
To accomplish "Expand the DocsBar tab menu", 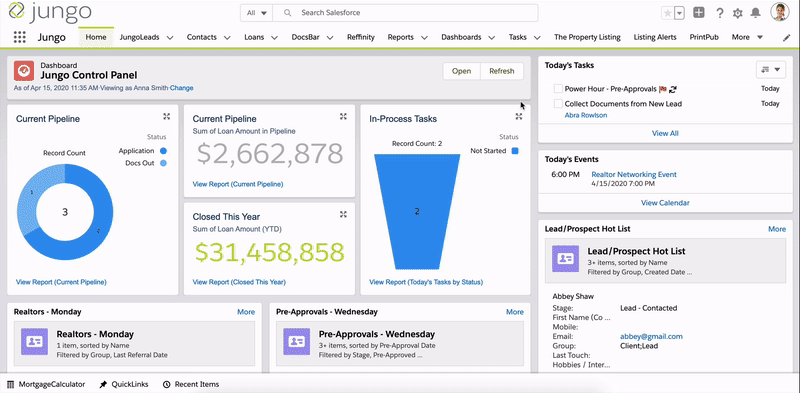I will coord(330,37).
